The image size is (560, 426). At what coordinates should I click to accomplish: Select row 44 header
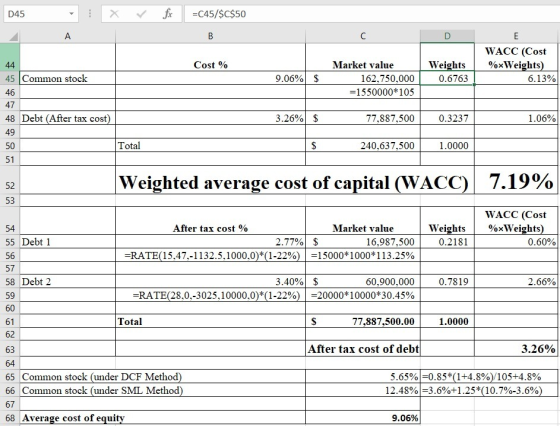click(10, 57)
